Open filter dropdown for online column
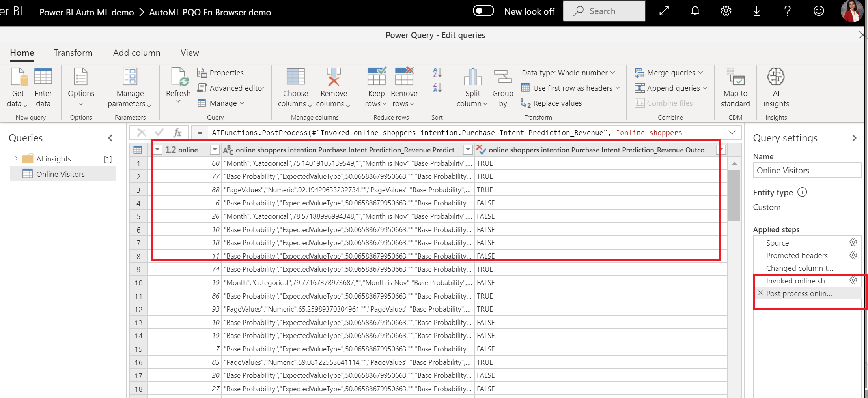The height and width of the screenshot is (398, 868). tap(215, 150)
